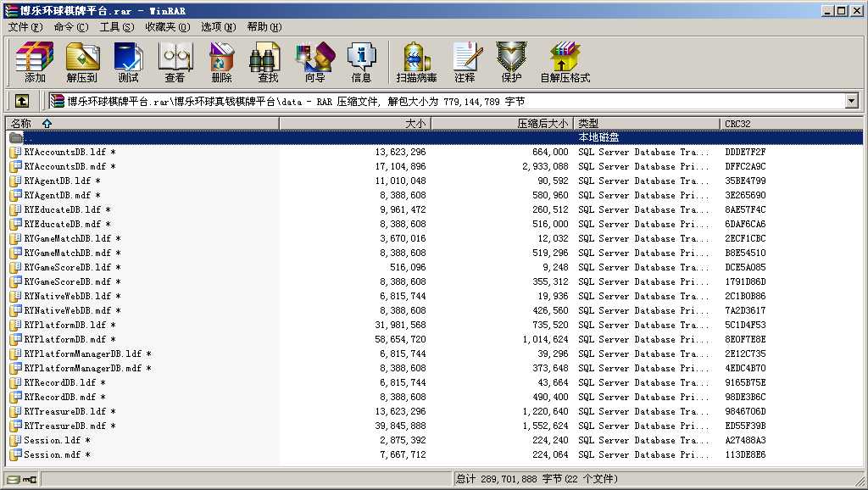
Task: Expand the address bar path dropdown
Action: pos(851,101)
